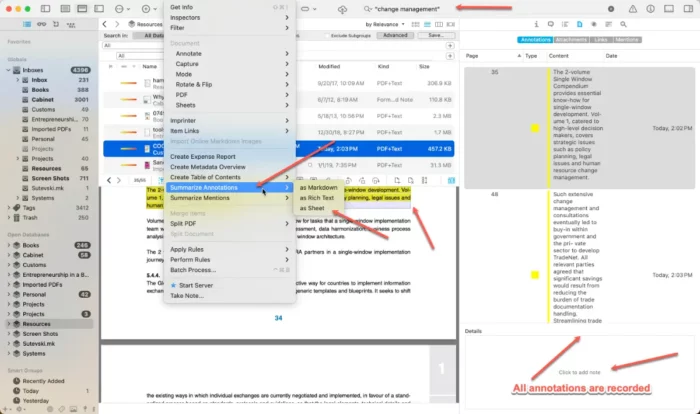
Task: Click the cloud sync icon in toolbar
Action: 342,9
